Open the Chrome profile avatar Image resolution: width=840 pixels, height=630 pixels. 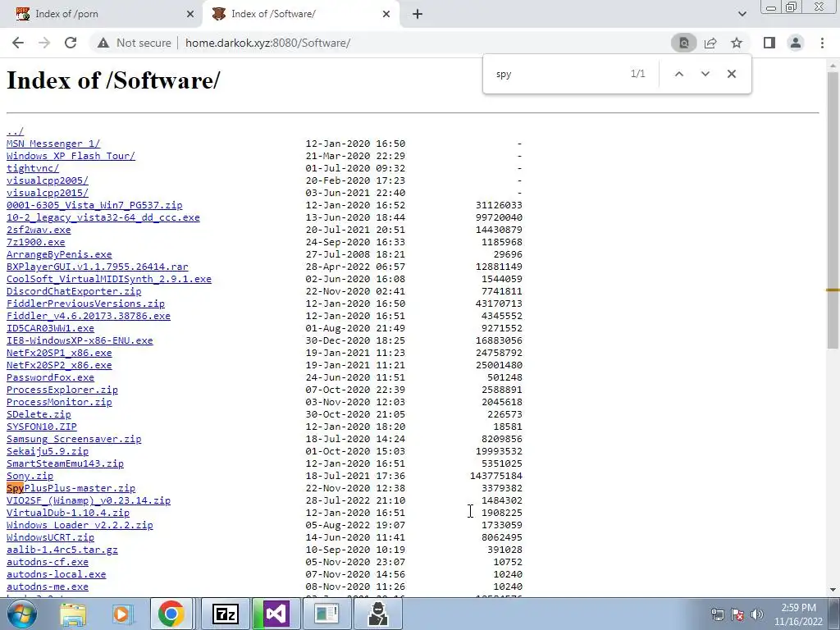796,43
